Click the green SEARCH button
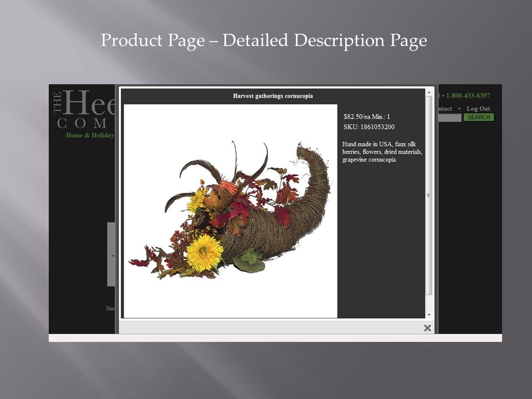Screen dimensions: 532x399 479,117
